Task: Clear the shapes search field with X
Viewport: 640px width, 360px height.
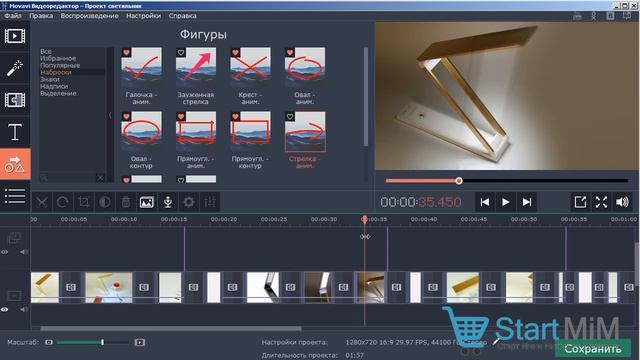Action: (100, 177)
